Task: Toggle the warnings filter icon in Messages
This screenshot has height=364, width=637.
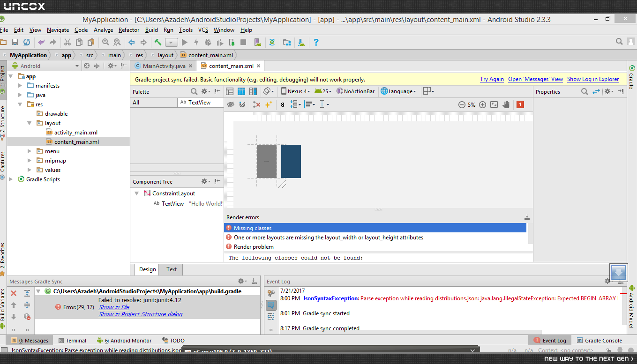Action: pos(27,317)
